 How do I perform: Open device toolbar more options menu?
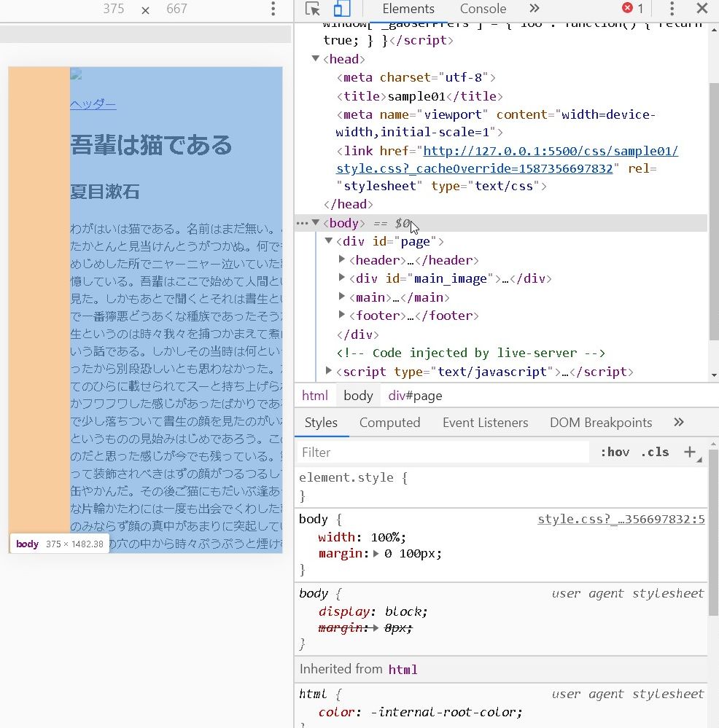pos(273,9)
